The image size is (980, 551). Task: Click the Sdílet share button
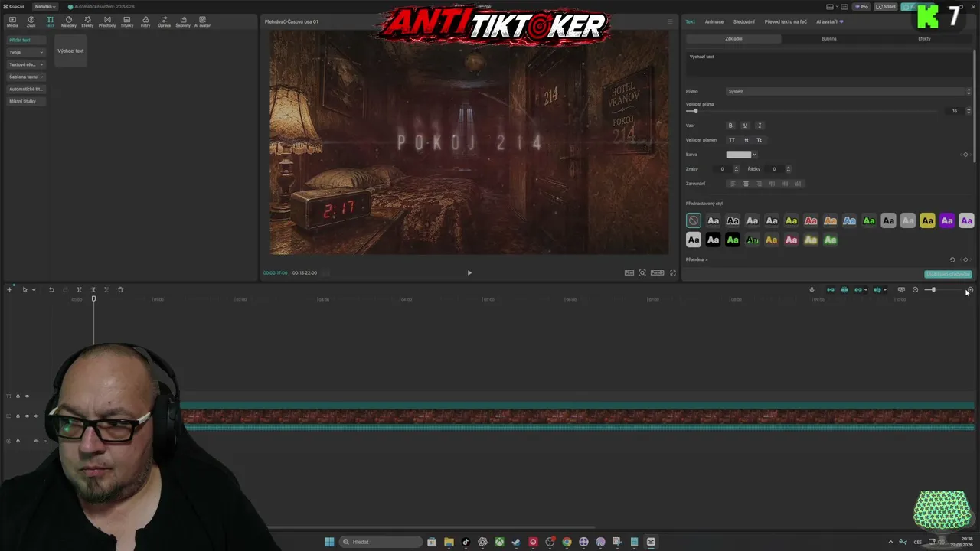point(887,7)
